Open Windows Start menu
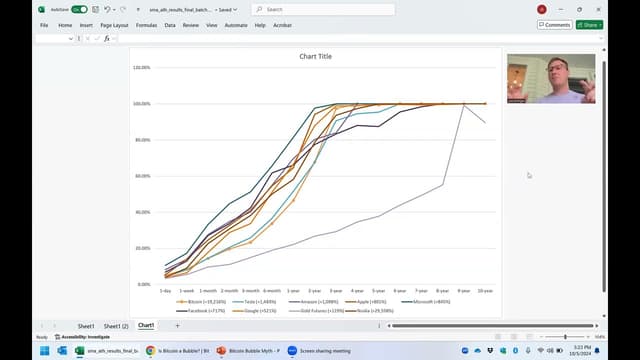640x360 pixels. pos(44,351)
